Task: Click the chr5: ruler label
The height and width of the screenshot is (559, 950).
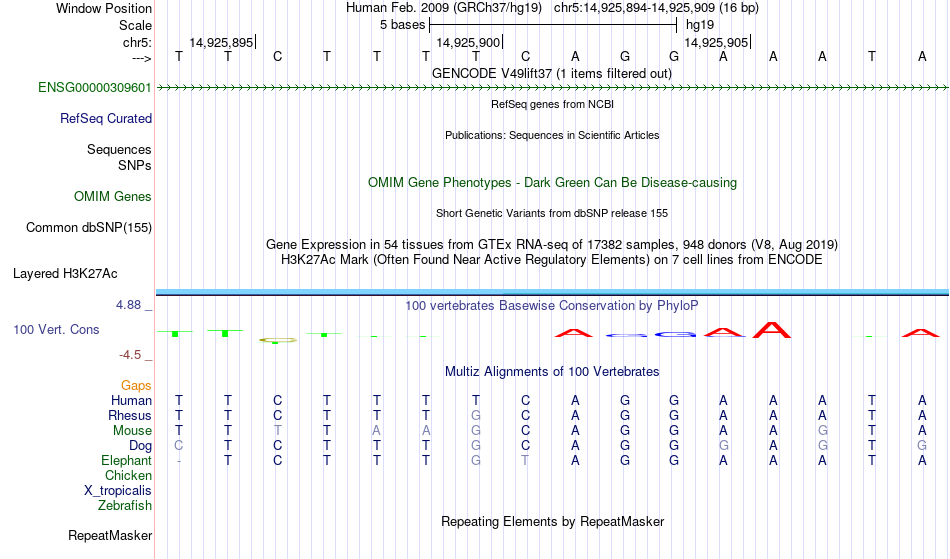Action: [138, 42]
